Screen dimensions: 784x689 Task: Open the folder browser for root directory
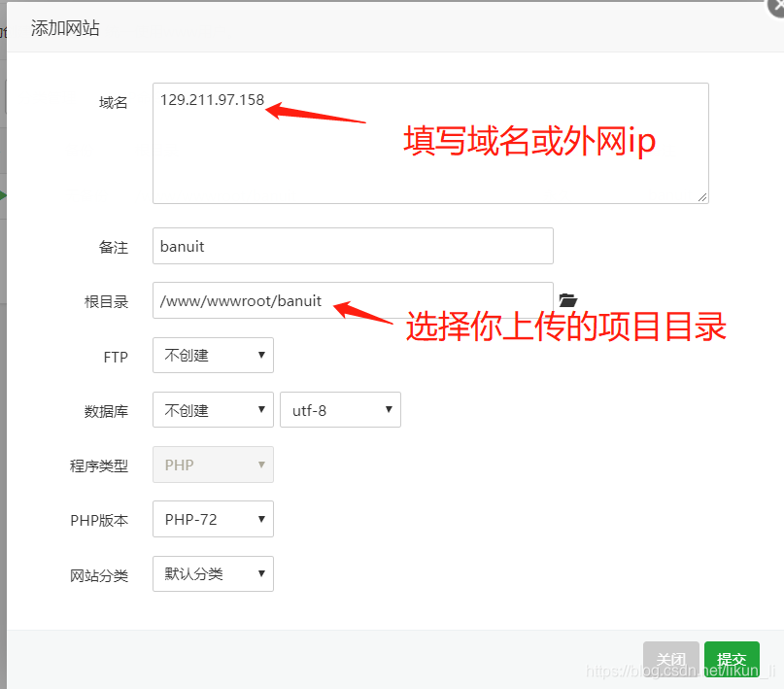click(x=567, y=300)
